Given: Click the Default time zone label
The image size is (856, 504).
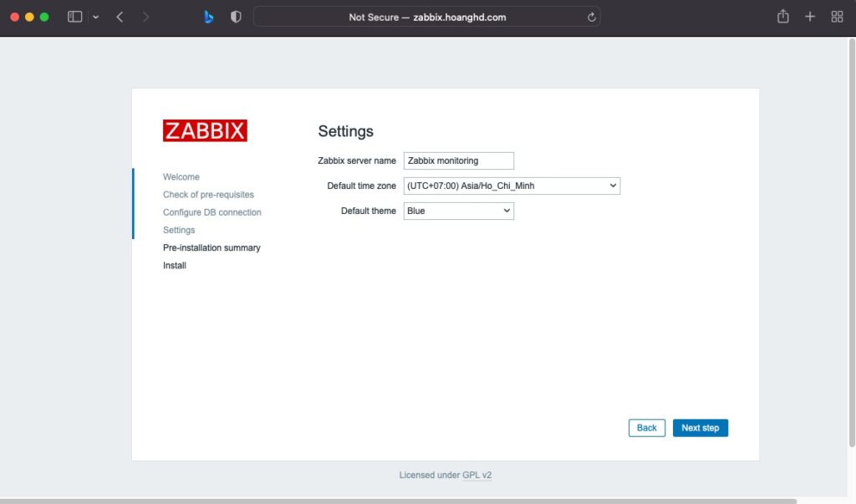Looking at the screenshot, I should 361,186.
